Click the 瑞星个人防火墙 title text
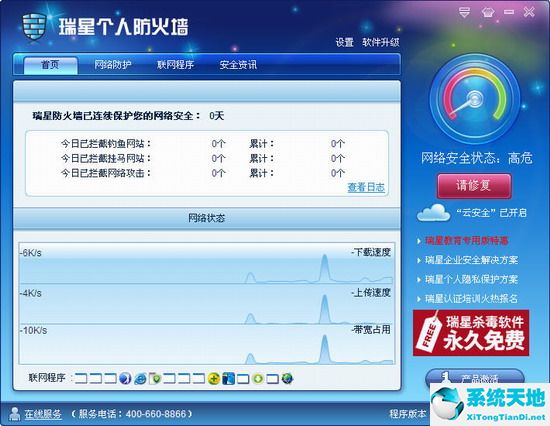This screenshot has width=550, height=426. point(123,27)
